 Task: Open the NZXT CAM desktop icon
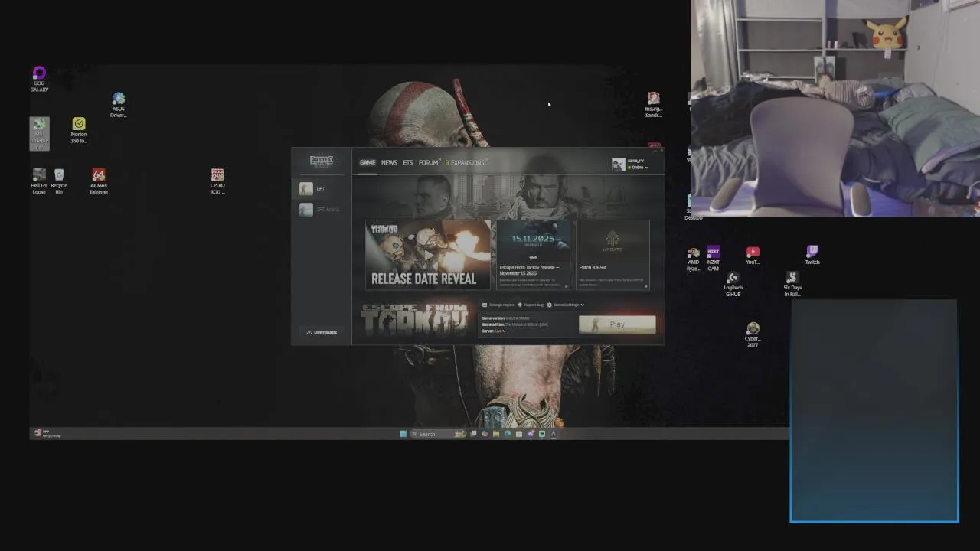[x=713, y=259]
